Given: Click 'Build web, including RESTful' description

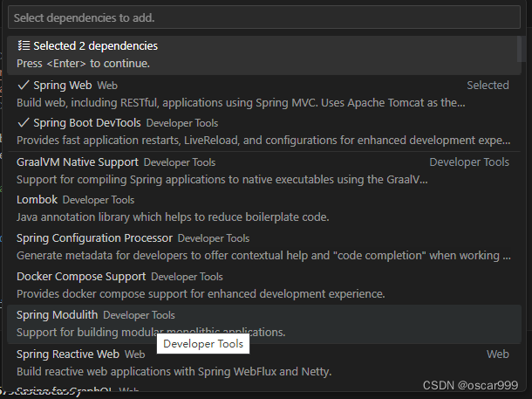Looking at the screenshot, I should point(241,102).
